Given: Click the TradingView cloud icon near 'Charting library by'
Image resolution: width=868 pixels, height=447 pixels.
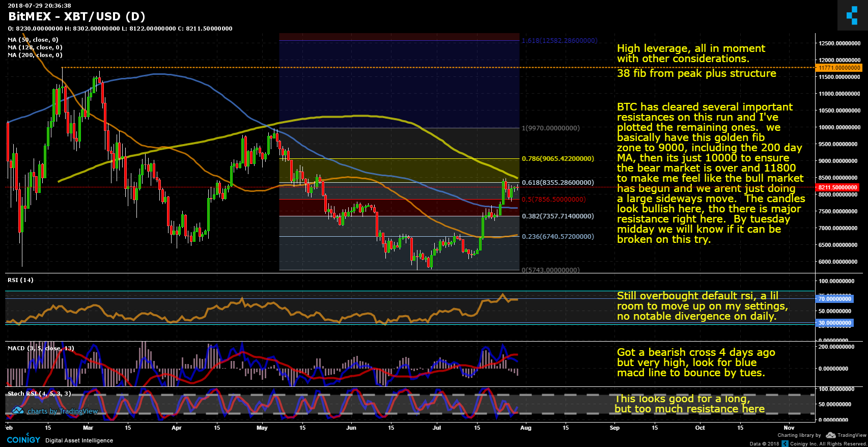Looking at the screenshot, I should [x=831, y=435].
